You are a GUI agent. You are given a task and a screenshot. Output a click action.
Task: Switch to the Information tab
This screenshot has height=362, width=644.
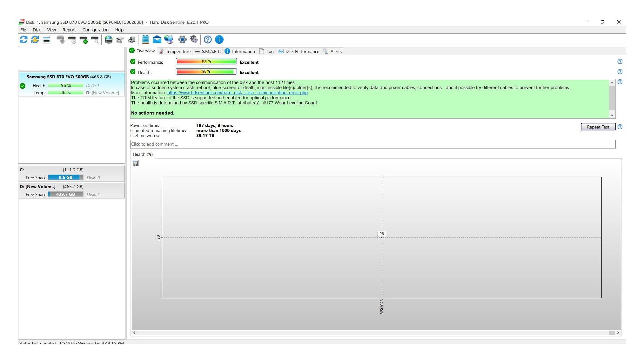pos(240,51)
